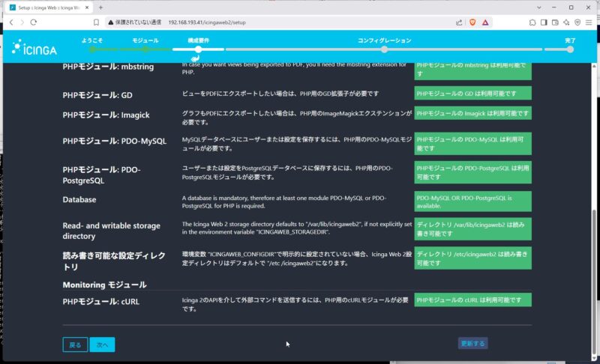
Task: Click green status 'cURL は利用可能です'
Action: [x=473, y=300]
